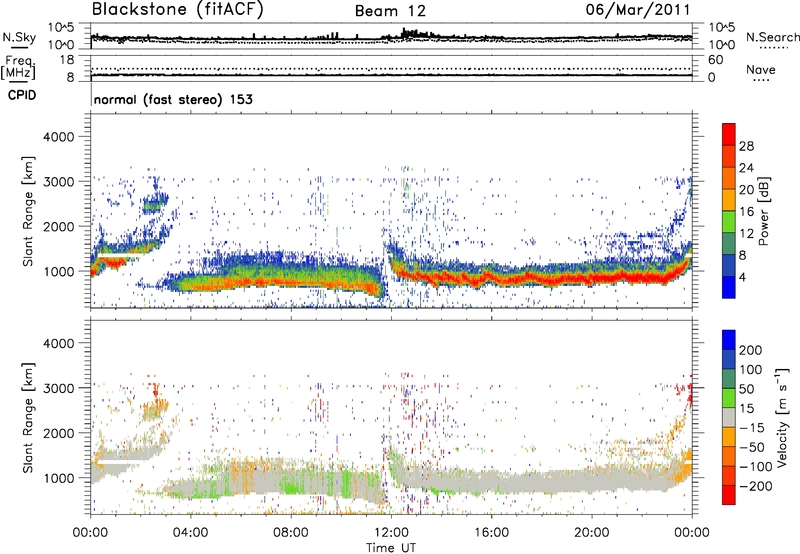Pick the yellow-orange 16–20 dB Power colorbar segment
800x554 pixels.
(x=729, y=200)
